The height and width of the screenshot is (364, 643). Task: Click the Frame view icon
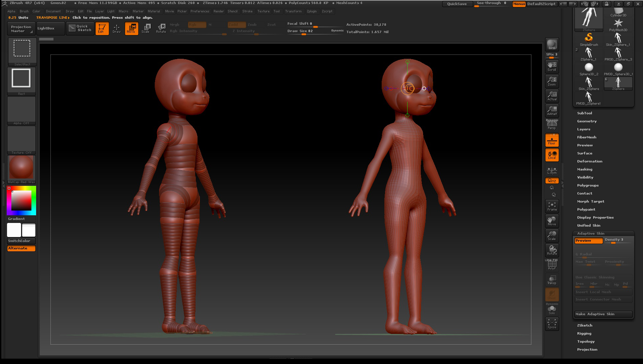[x=552, y=206]
